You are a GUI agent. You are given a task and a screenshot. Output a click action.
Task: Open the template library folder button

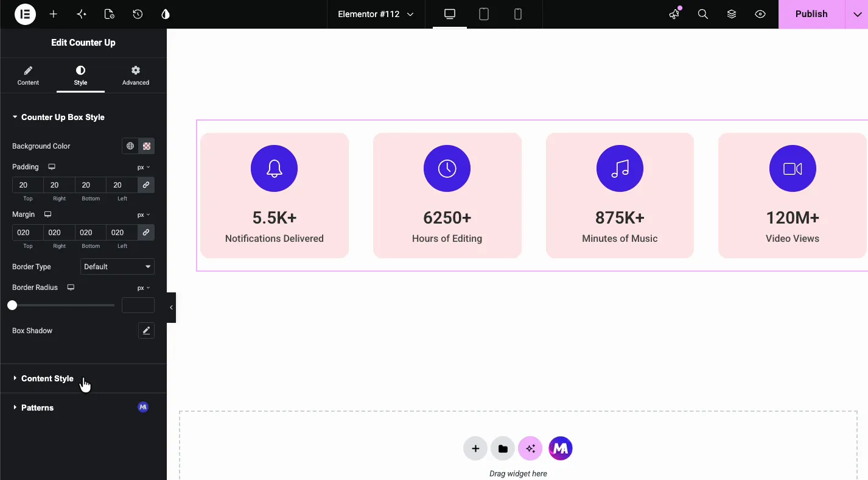[x=503, y=449]
